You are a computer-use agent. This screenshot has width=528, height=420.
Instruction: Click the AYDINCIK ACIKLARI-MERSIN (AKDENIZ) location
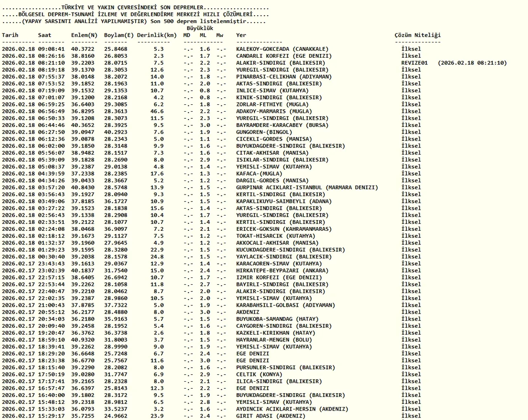point(292,409)
